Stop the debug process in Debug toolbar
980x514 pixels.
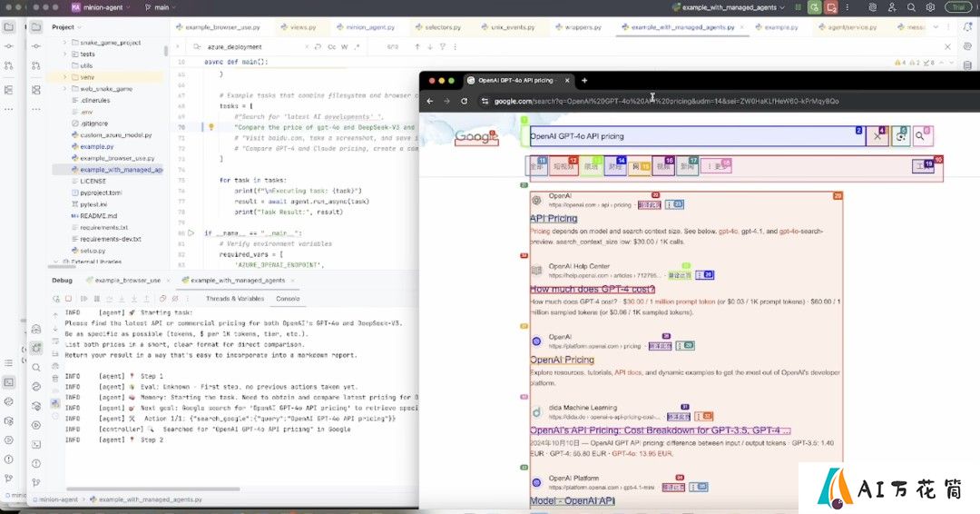coord(69,299)
